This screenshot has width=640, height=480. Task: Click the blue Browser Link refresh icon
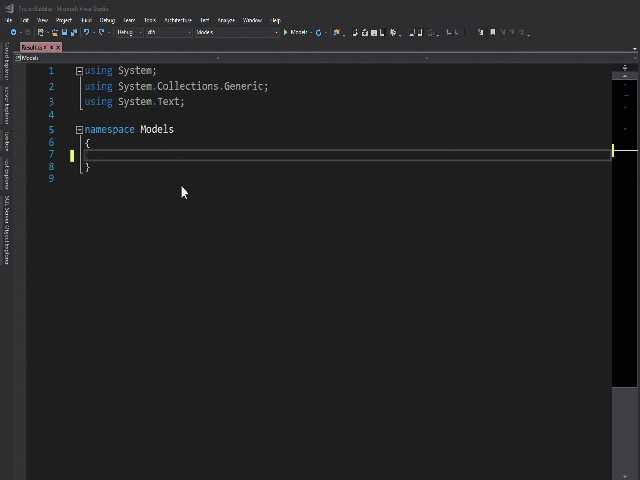point(319,32)
